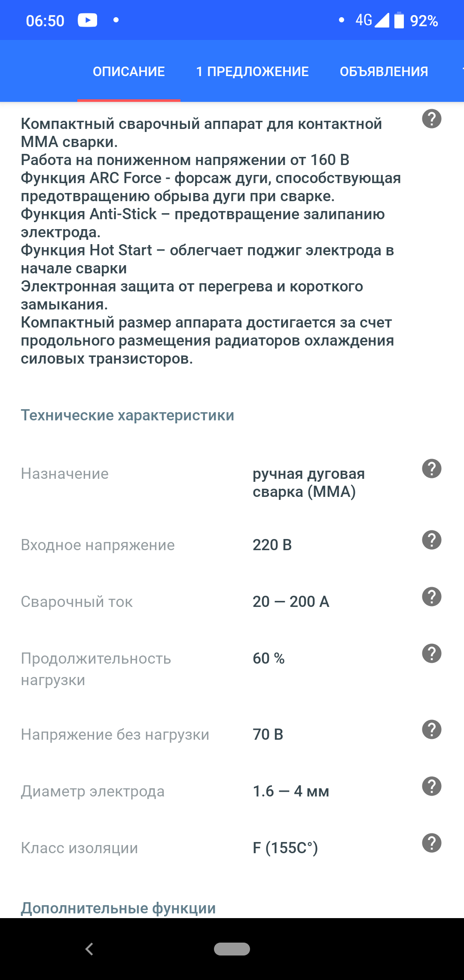Tap help icon for Назначение row

pyautogui.click(x=431, y=469)
